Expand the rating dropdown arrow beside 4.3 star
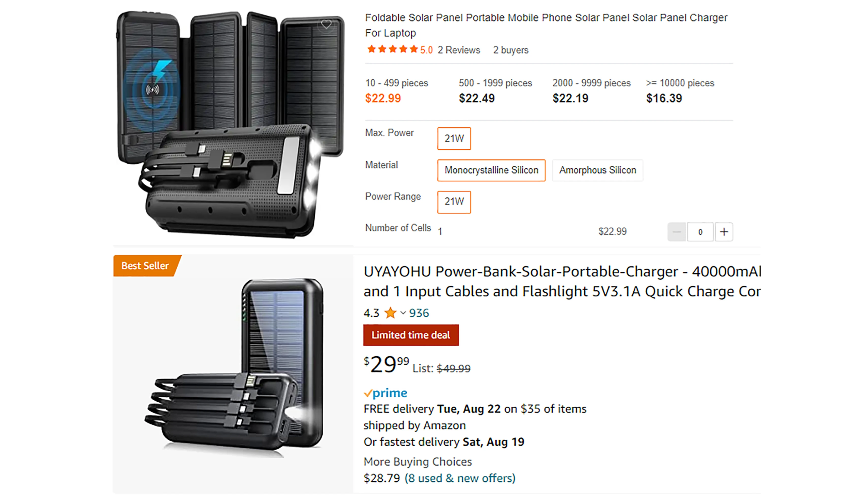The height and width of the screenshot is (504, 864). click(403, 313)
